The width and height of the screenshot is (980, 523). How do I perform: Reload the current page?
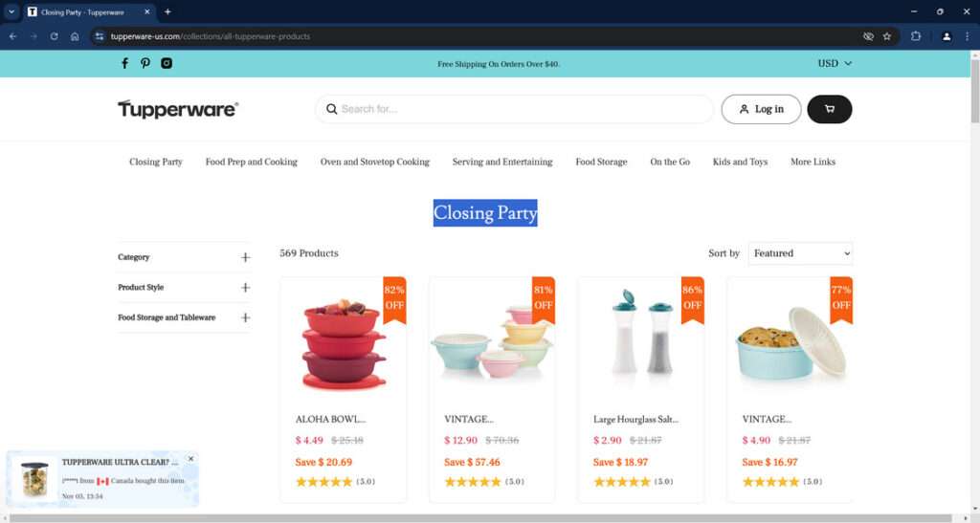pyautogui.click(x=55, y=36)
